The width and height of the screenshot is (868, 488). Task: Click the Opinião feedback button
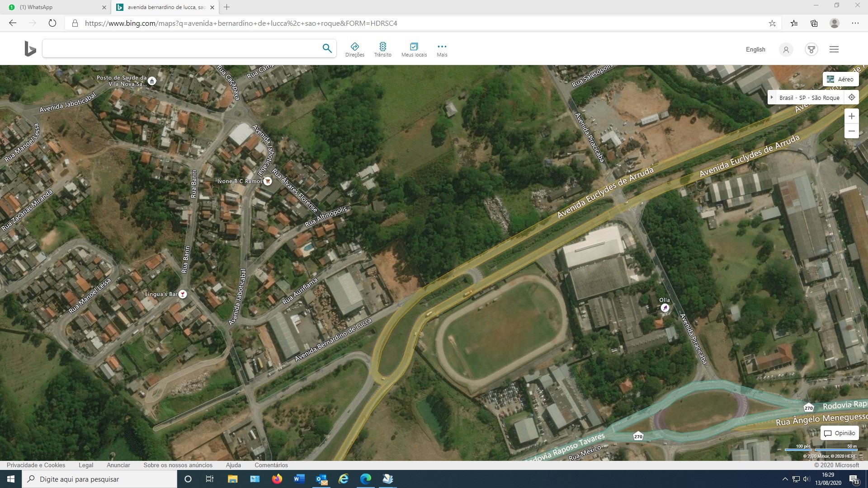coord(840,433)
